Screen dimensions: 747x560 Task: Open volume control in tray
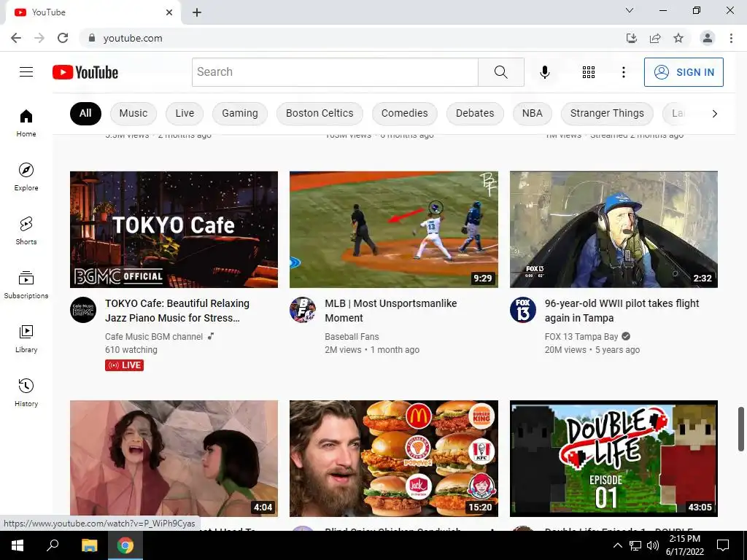(x=653, y=545)
